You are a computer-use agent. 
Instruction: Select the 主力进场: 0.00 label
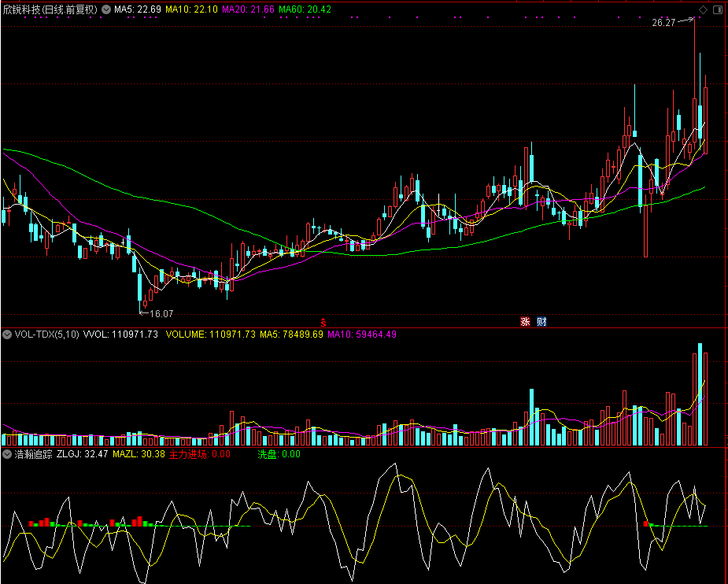(x=200, y=454)
